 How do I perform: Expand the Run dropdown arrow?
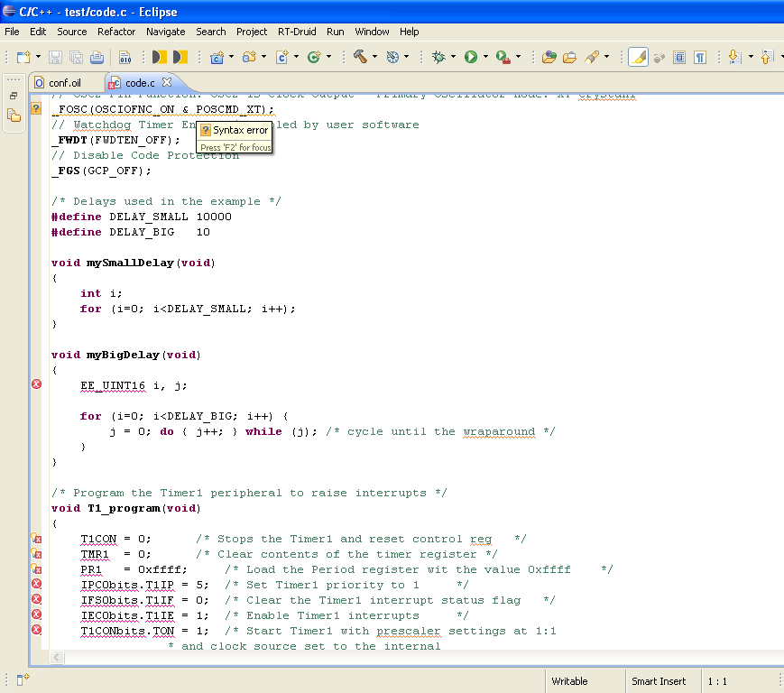pyautogui.click(x=485, y=57)
